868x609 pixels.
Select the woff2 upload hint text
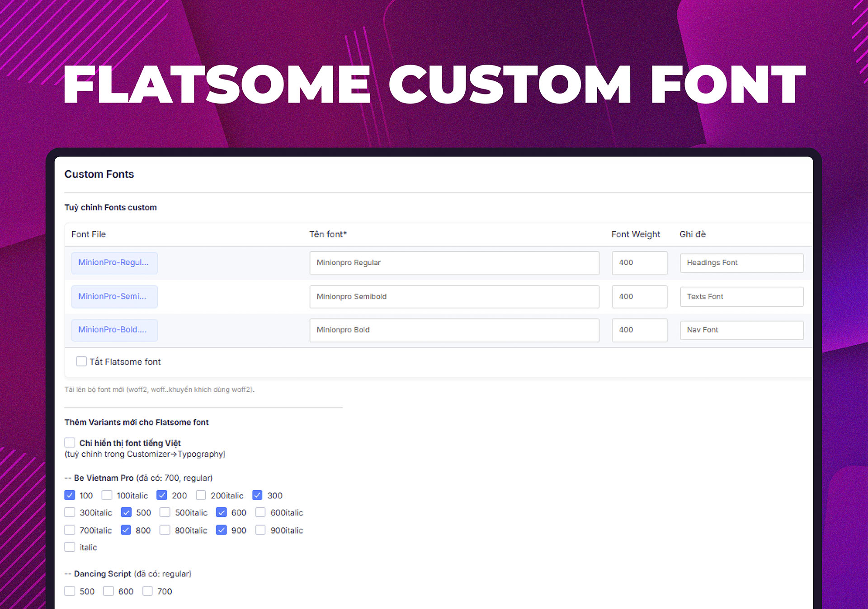pyautogui.click(x=160, y=389)
